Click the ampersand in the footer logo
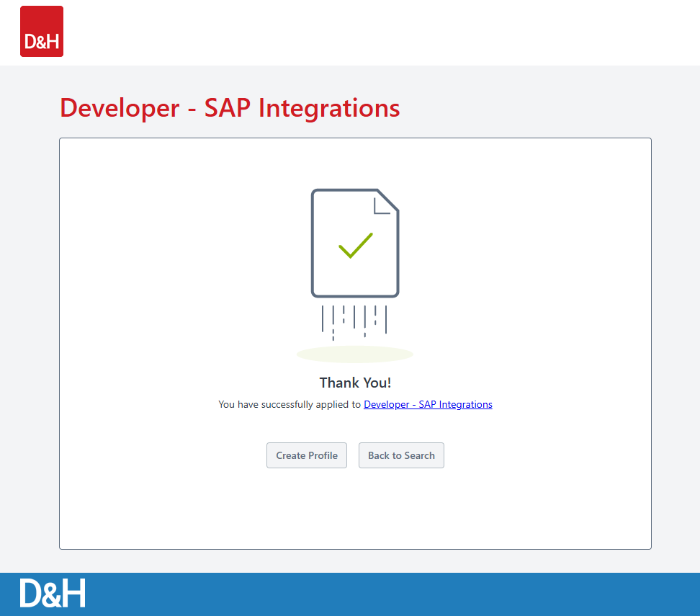Image resolution: width=700 pixels, height=616 pixels. click(x=53, y=594)
